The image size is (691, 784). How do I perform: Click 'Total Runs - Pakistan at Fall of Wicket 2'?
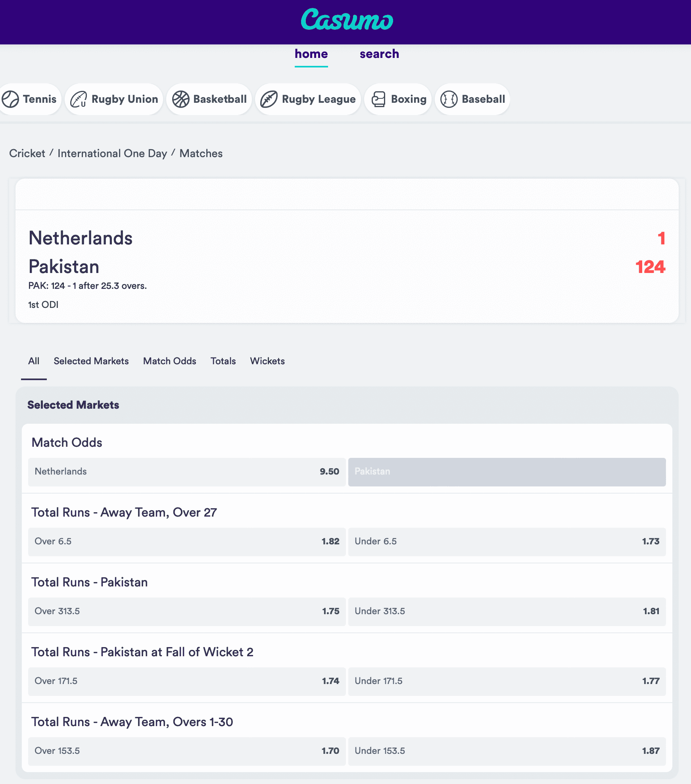(142, 652)
